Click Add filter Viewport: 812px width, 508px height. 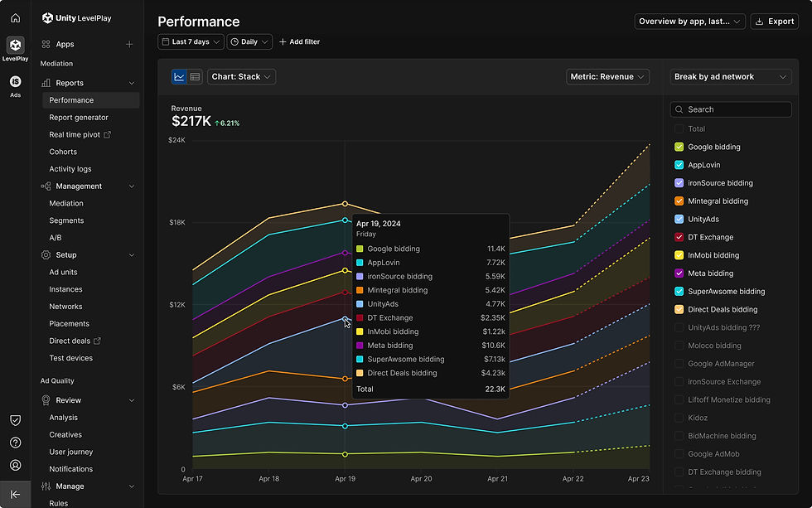[x=299, y=42]
